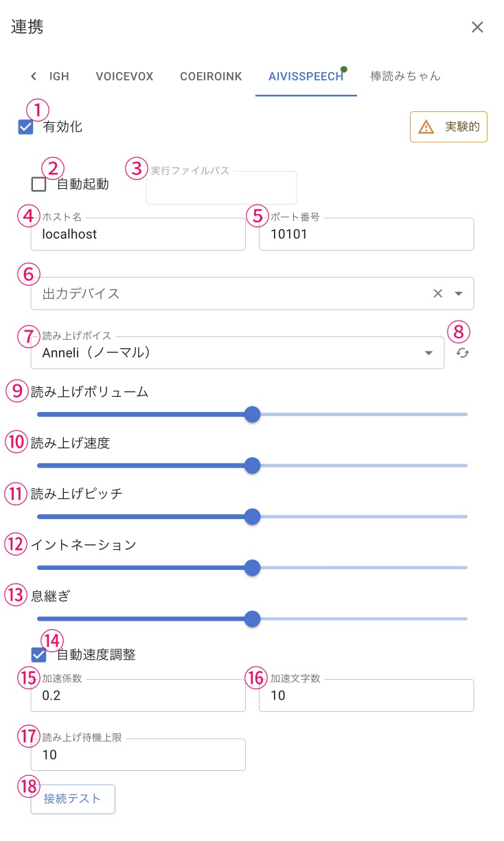This screenshot has height=841, width=504.
Task: Expand the 出力デバイス dropdown
Action: pos(459,294)
